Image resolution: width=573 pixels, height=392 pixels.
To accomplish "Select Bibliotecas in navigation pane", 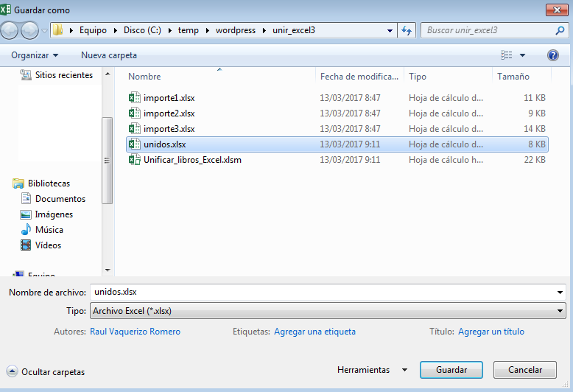I will tap(49, 183).
